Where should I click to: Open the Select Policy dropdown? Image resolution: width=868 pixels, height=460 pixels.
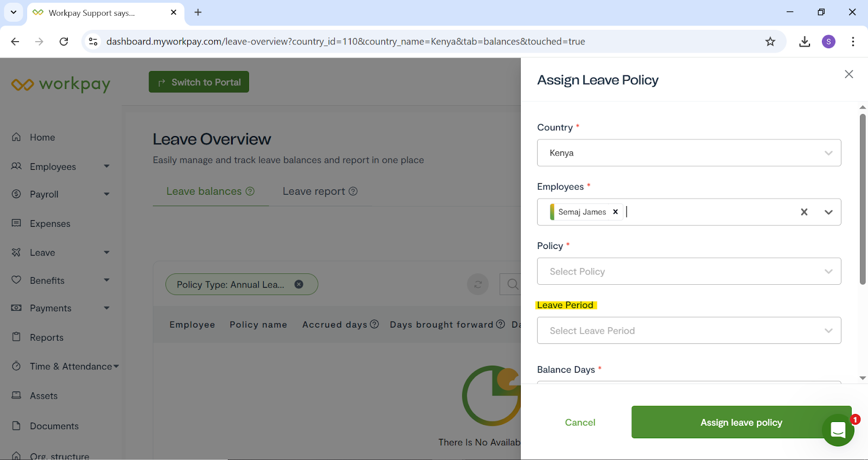(688, 271)
